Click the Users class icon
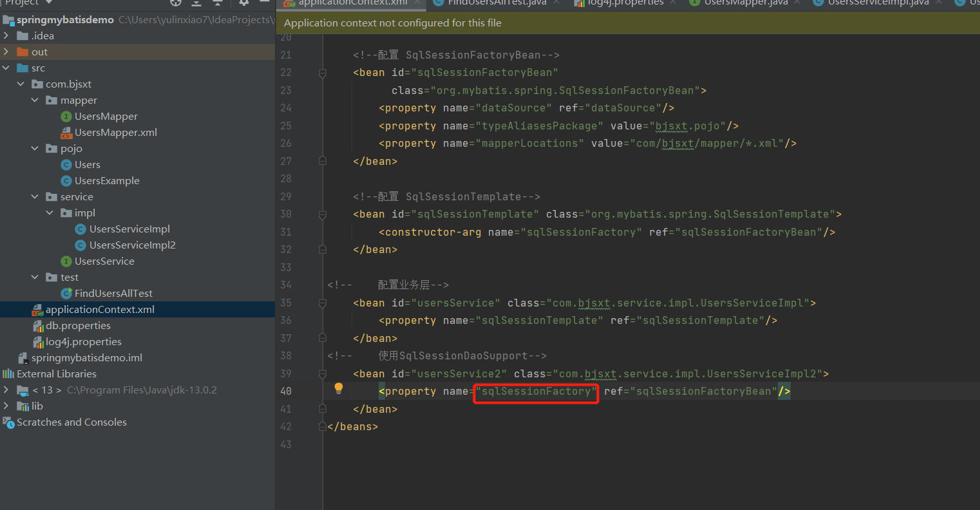This screenshot has height=510, width=980. point(66,164)
